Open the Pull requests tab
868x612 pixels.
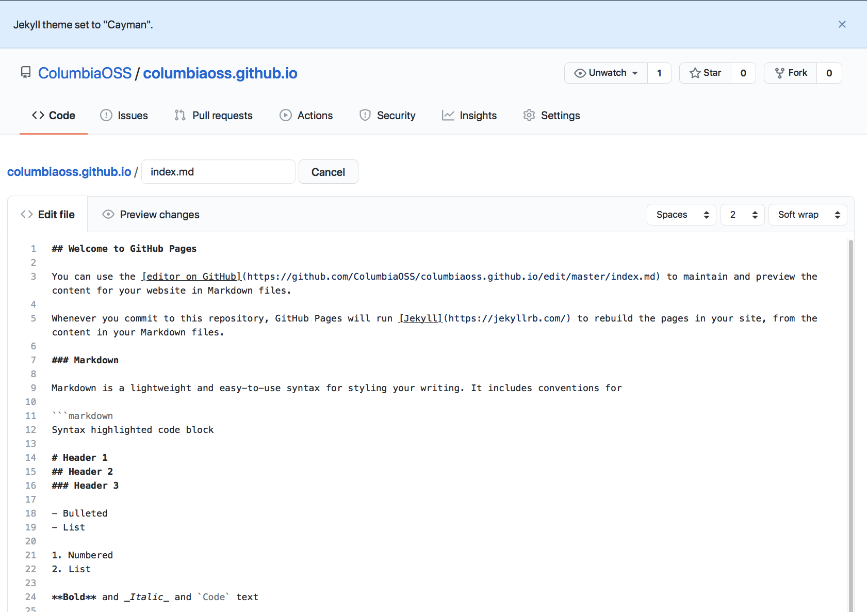214,116
